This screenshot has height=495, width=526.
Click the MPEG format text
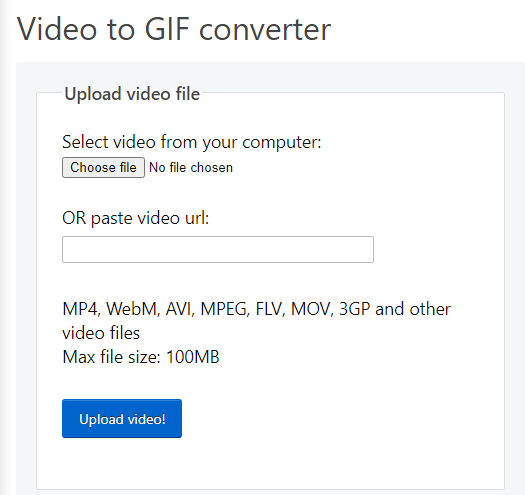coord(225,309)
